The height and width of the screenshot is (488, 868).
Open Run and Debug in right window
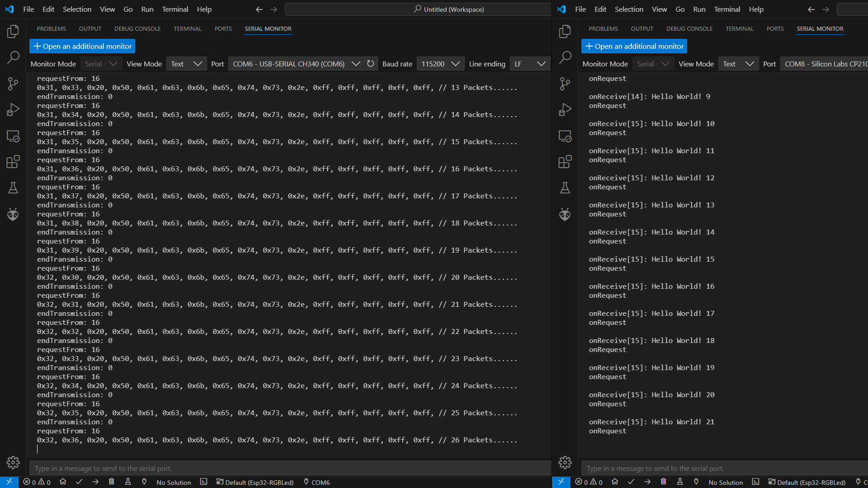[x=565, y=110]
